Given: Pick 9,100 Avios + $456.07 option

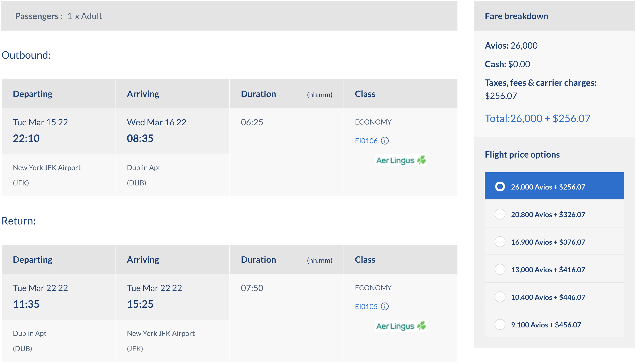Looking at the screenshot, I should coord(500,324).
